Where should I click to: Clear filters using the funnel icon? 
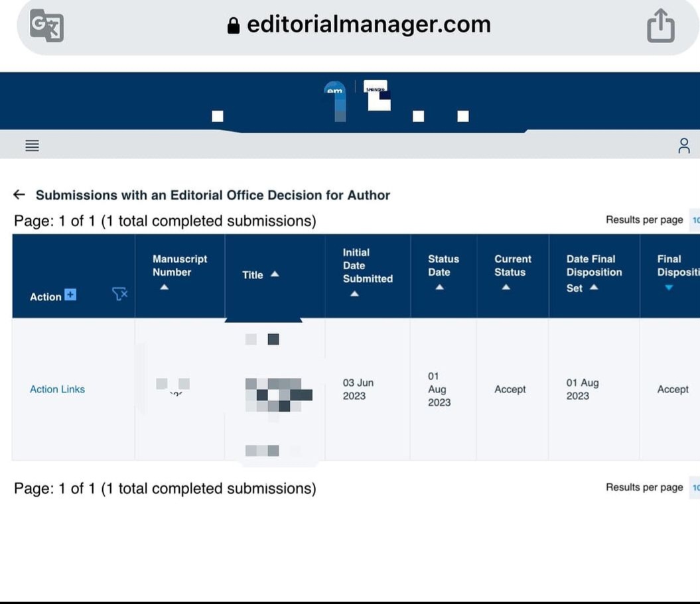coord(119,294)
